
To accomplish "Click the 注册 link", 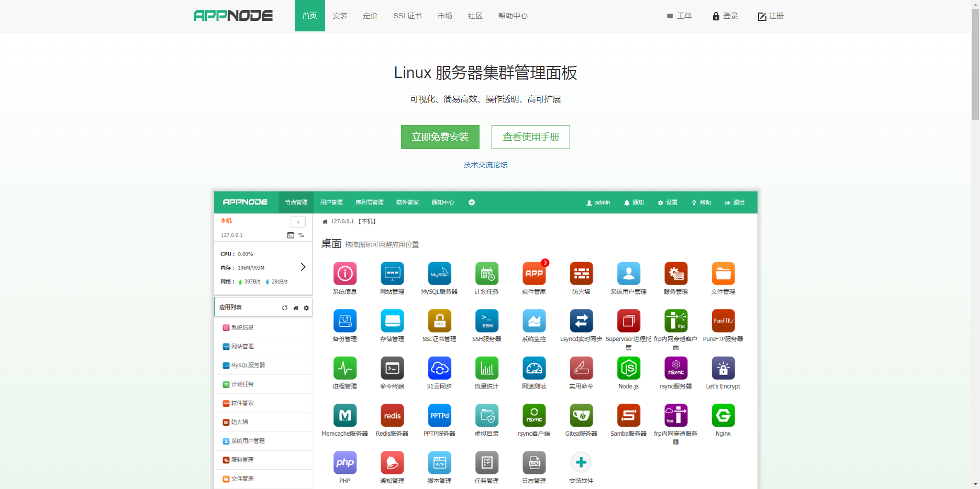I will tap(771, 16).
